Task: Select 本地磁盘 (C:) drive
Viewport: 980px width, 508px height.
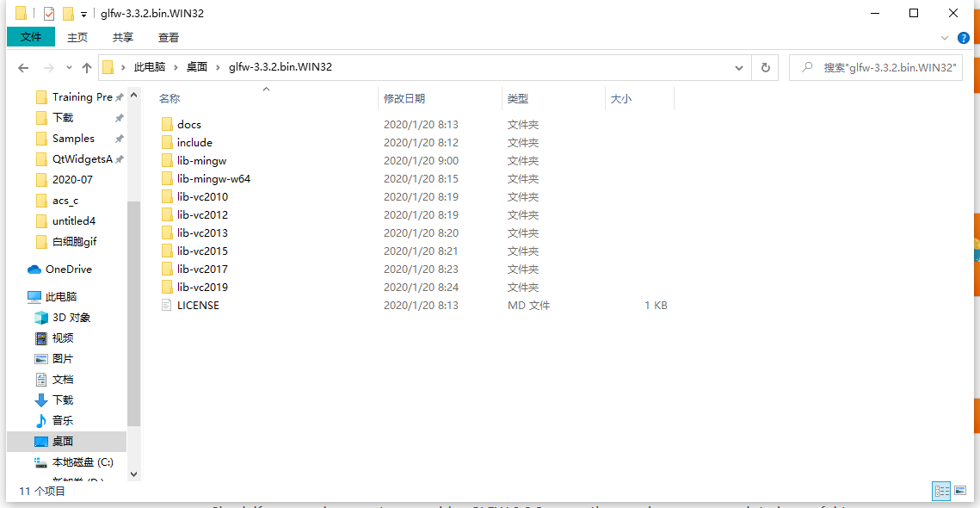Action: tap(74, 462)
